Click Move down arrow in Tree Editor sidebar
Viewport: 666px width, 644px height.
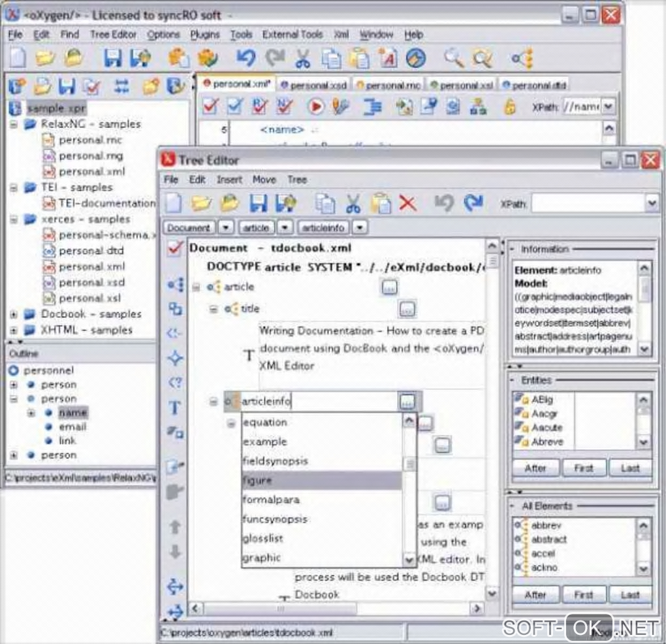tap(175, 552)
